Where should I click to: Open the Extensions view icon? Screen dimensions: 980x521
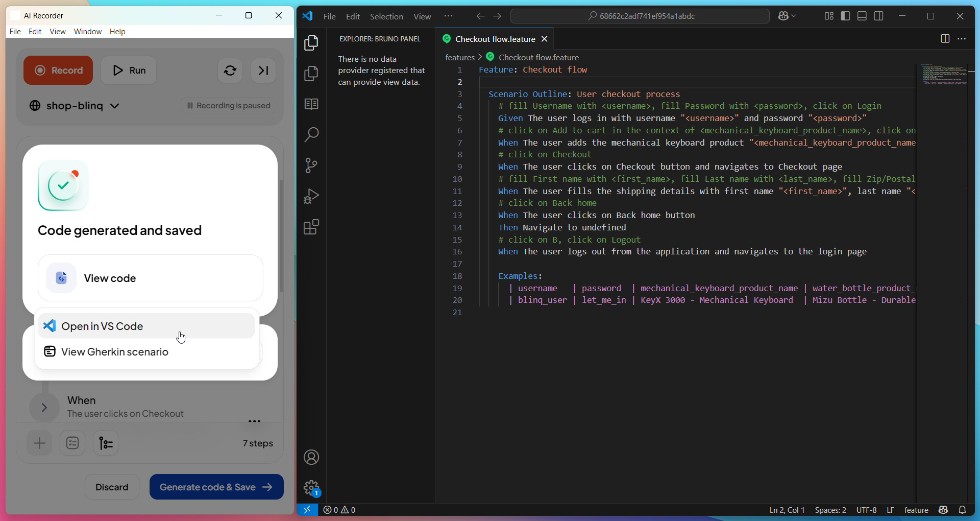[x=311, y=227]
